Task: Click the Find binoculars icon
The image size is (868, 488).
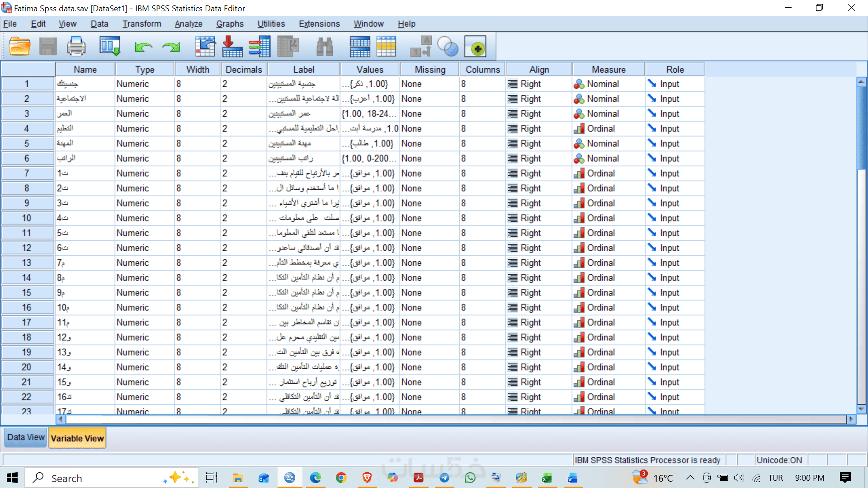Action: pos(324,47)
